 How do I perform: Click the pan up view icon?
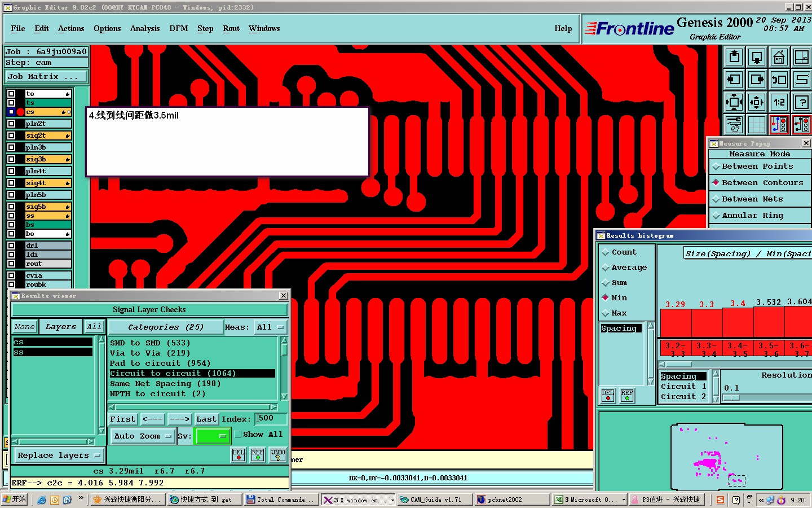point(734,57)
